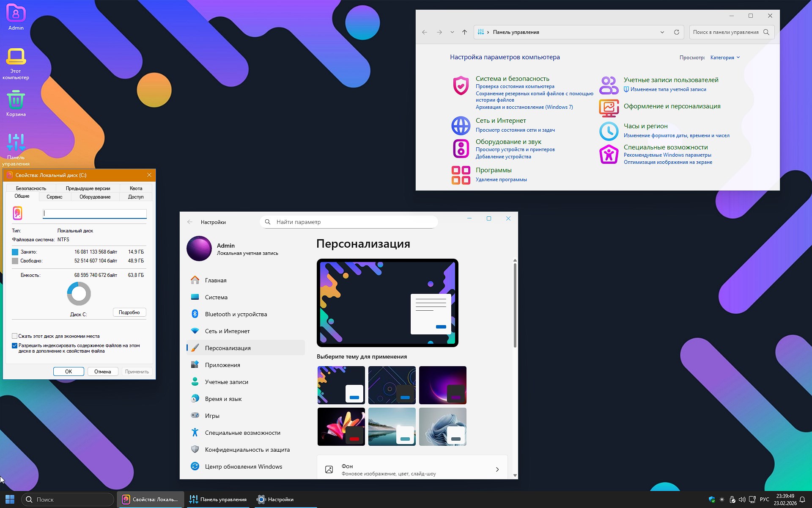Switch to the Сервис tab
This screenshot has height=508, width=812.
(54, 196)
